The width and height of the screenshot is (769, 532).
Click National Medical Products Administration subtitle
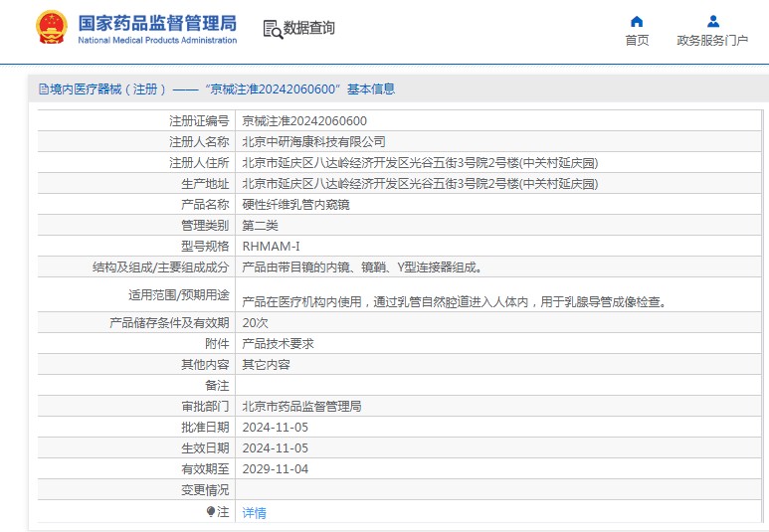pos(157,40)
